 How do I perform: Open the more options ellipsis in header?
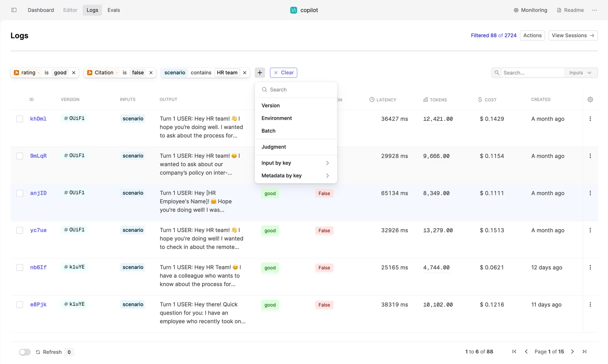click(594, 10)
